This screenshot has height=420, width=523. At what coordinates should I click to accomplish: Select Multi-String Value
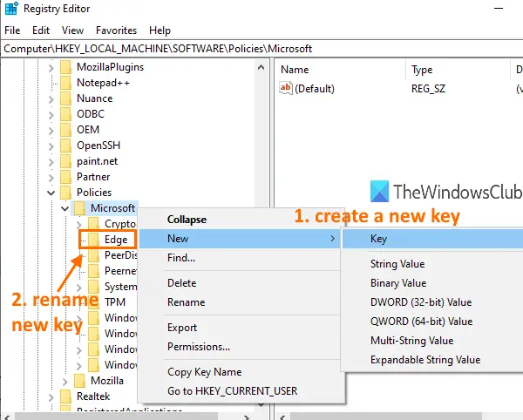click(x=432, y=341)
